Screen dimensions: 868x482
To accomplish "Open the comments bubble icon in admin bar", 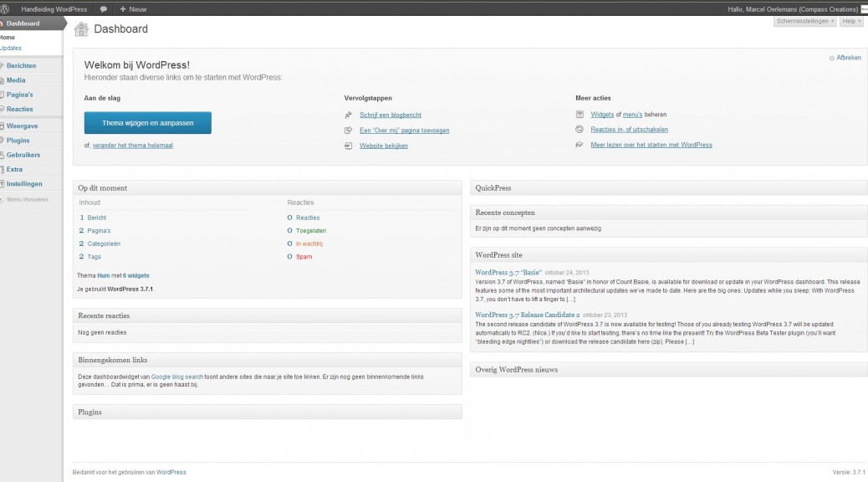I will pyautogui.click(x=104, y=9).
